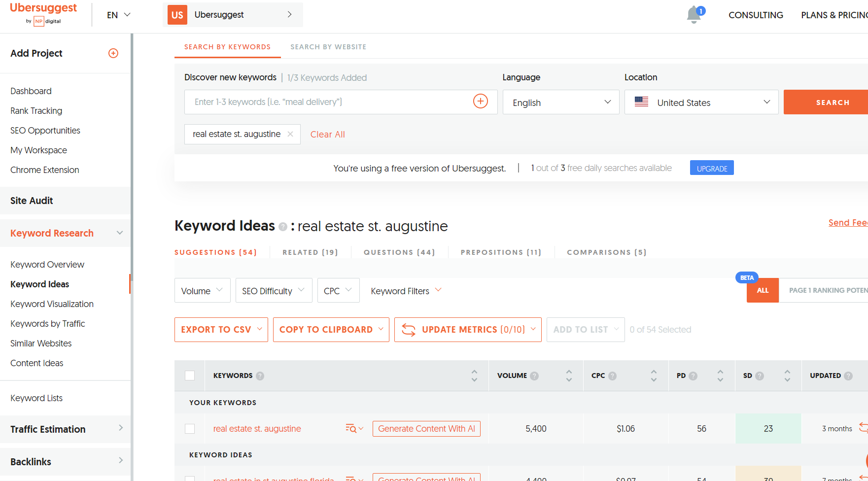Check the real estate st. augustine row checkbox

tap(190, 429)
